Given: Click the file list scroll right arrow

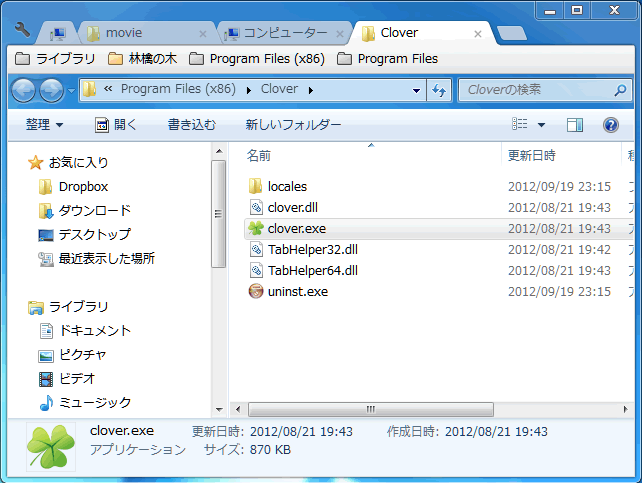Looking at the screenshot, I should (x=625, y=409).
